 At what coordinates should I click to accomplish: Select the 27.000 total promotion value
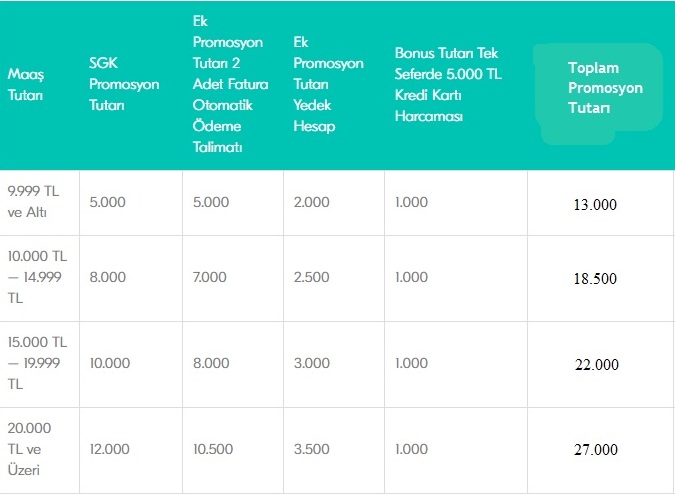click(x=595, y=450)
